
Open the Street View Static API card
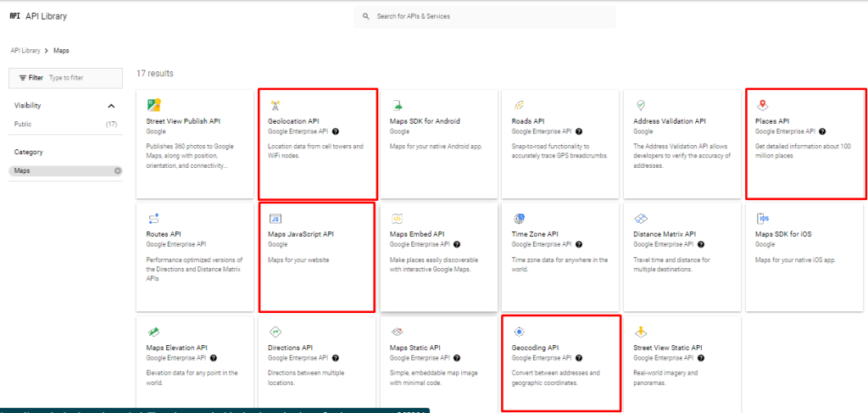tap(682, 366)
